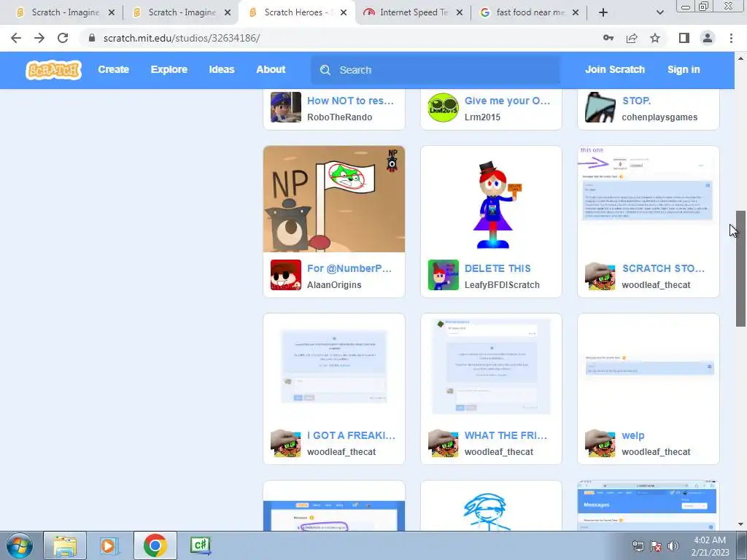
Task: Open a new tab with the plus button
Action: (603, 12)
